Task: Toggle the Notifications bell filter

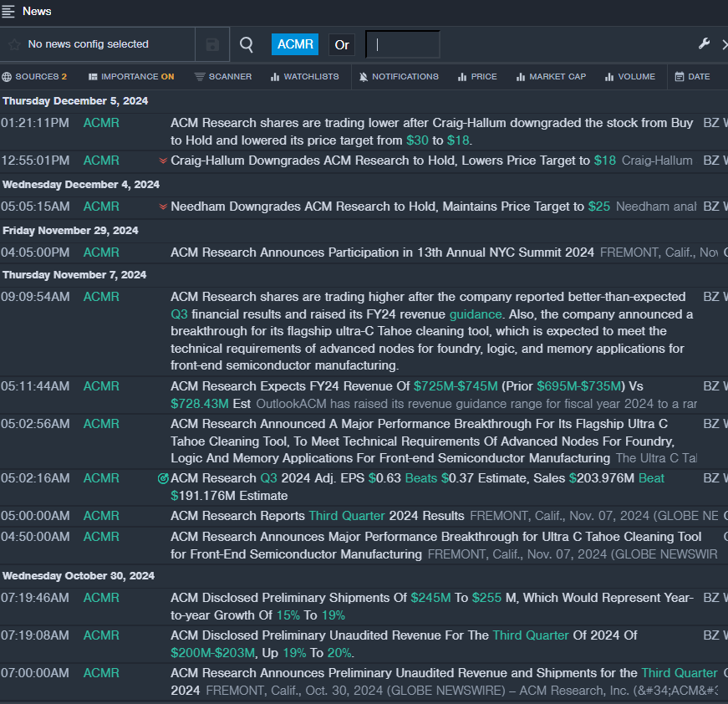Action: [x=399, y=77]
